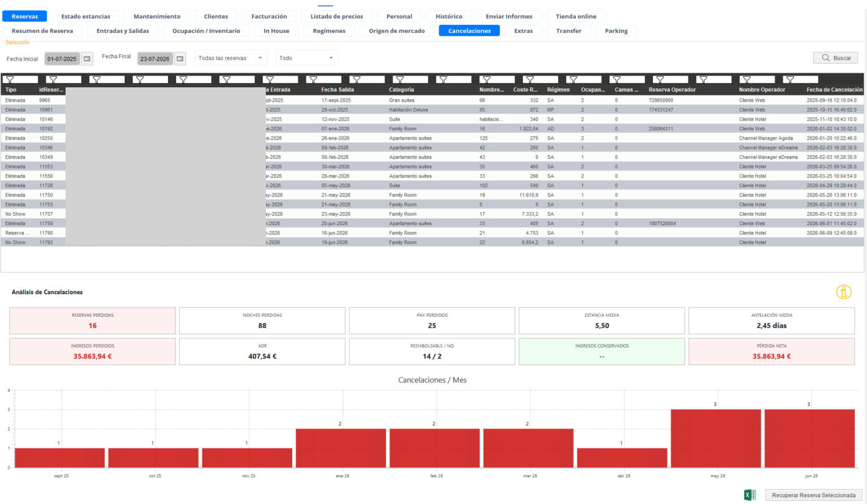Open the yellow info icon in Análisis

[x=844, y=292]
